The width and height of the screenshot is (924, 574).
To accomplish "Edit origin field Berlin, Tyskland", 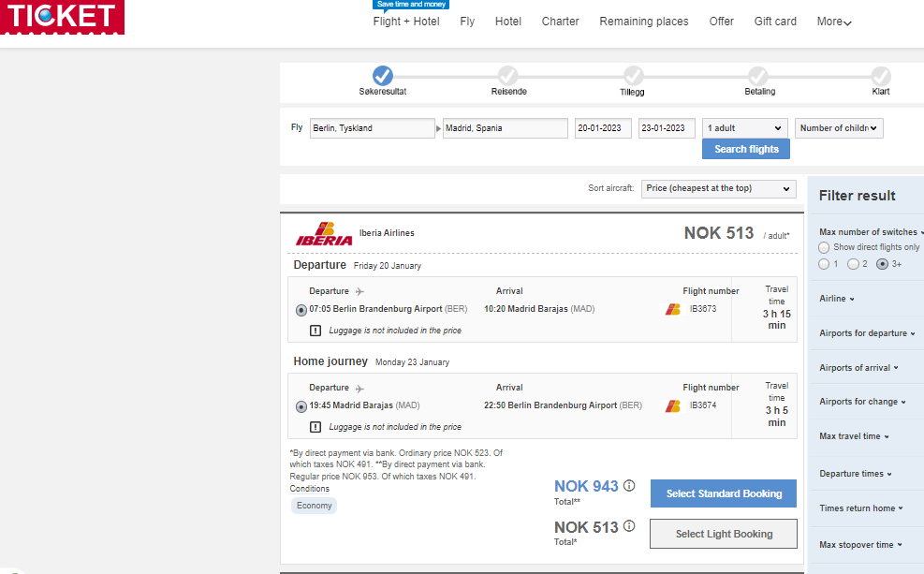I will [373, 128].
